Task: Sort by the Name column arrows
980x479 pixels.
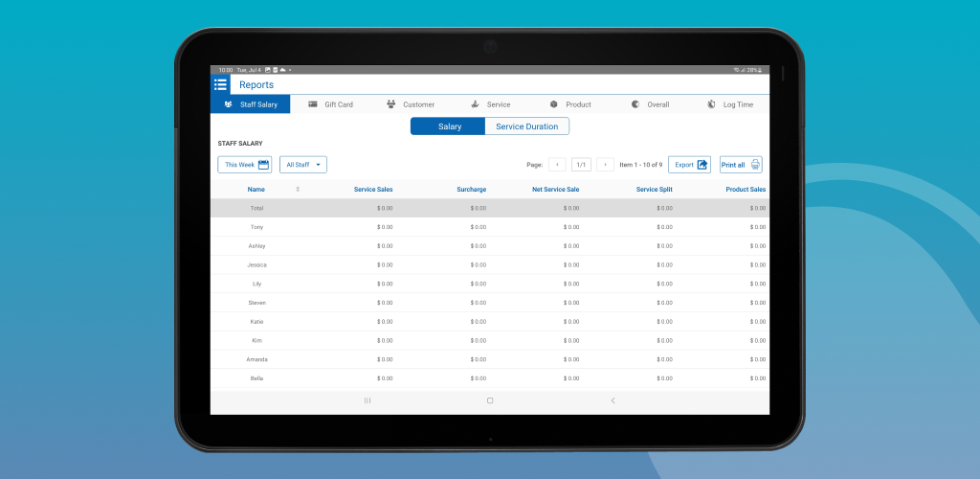Action: (298, 189)
